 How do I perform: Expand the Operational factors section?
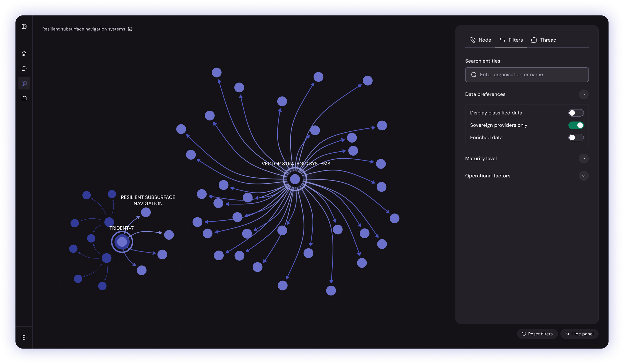583,176
